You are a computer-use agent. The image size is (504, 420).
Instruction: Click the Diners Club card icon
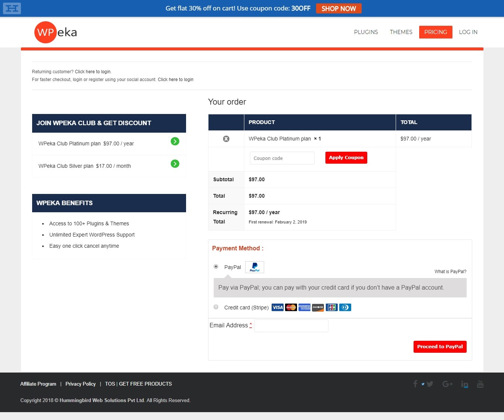click(345, 308)
